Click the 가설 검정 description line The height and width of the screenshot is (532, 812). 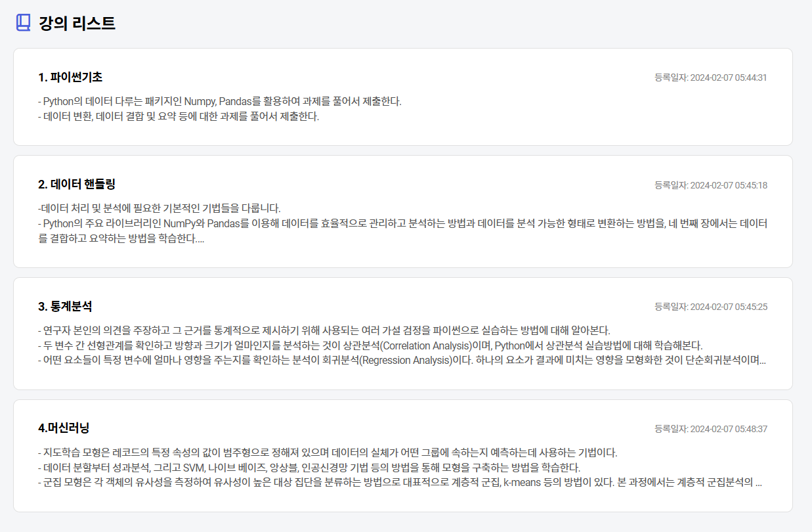coord(324,330)
